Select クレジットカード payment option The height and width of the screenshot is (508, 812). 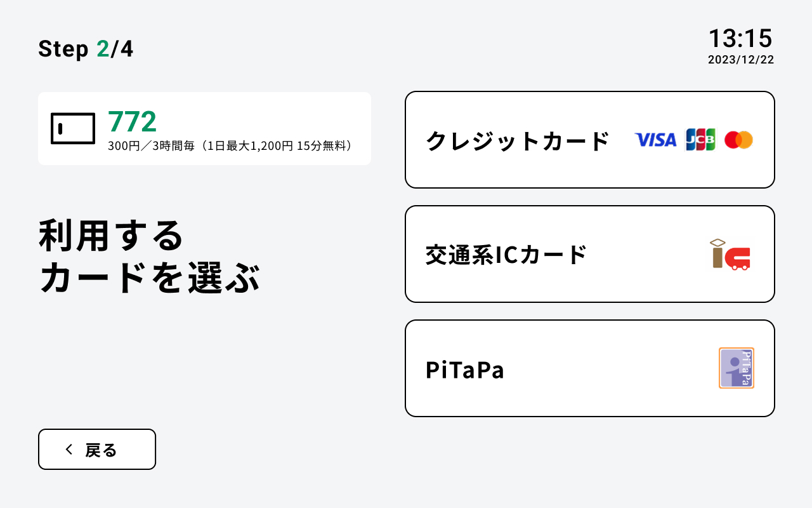pos(589,140)
